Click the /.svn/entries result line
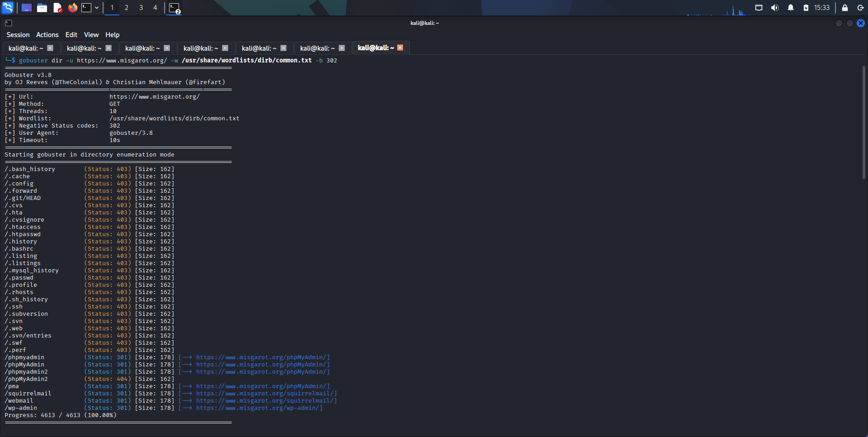 (90, 336)
